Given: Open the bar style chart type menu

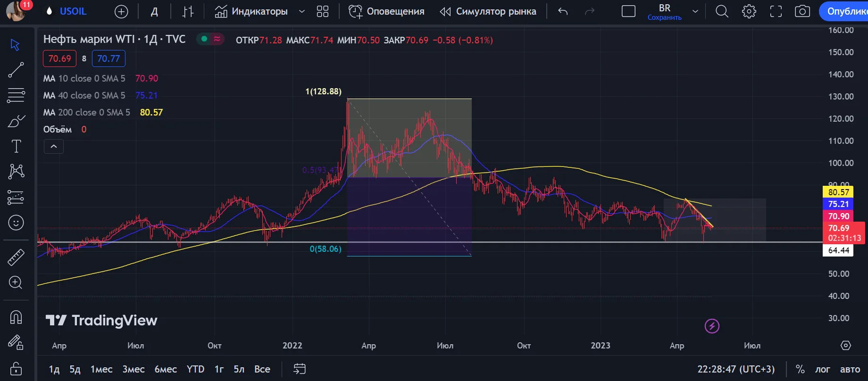Looking at the screenshot, I should coord(188,12).
